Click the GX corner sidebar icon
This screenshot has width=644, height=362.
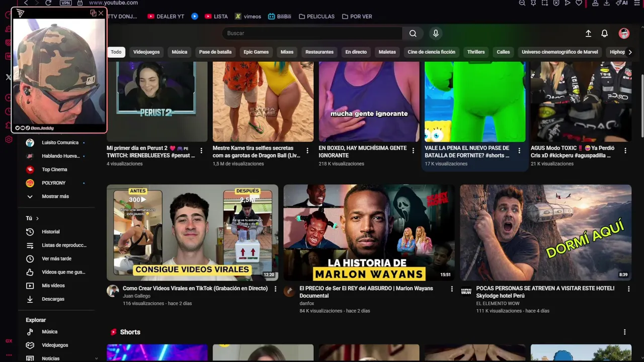[9, 341]
